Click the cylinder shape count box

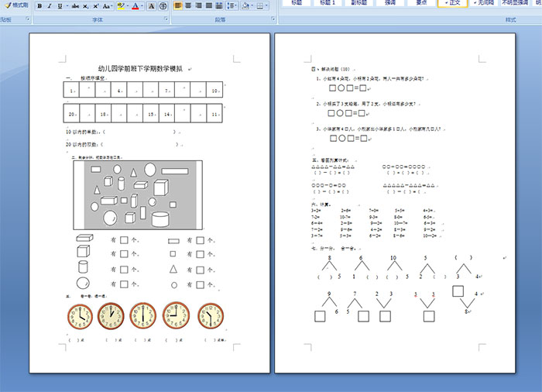[124, 270]
